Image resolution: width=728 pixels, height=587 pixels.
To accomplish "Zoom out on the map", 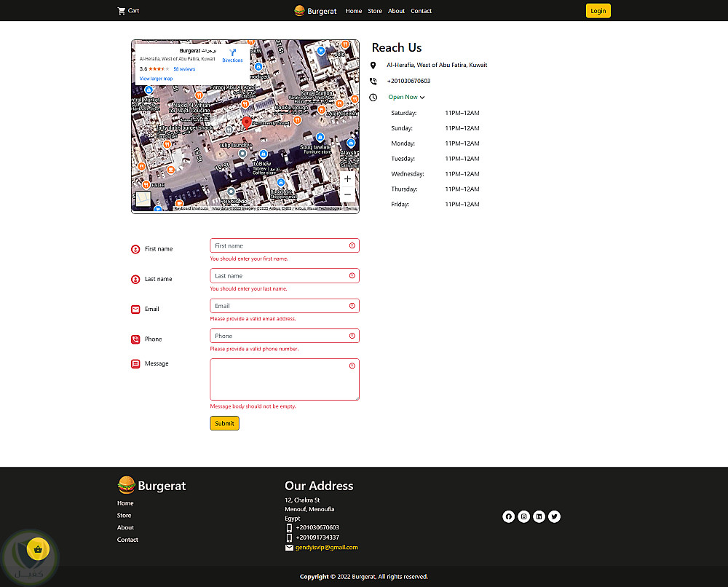I will pos(347,194).
